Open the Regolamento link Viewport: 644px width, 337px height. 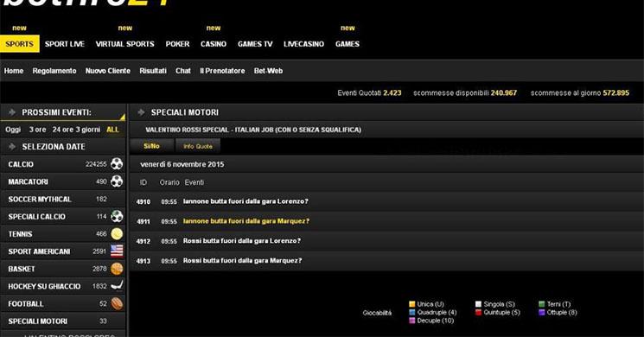[x=54, y=71]
